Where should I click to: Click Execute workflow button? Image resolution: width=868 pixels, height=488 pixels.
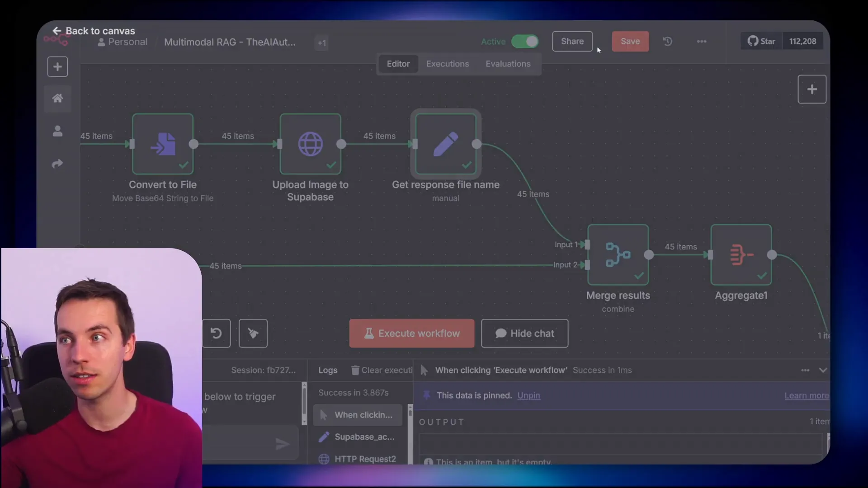412,333
